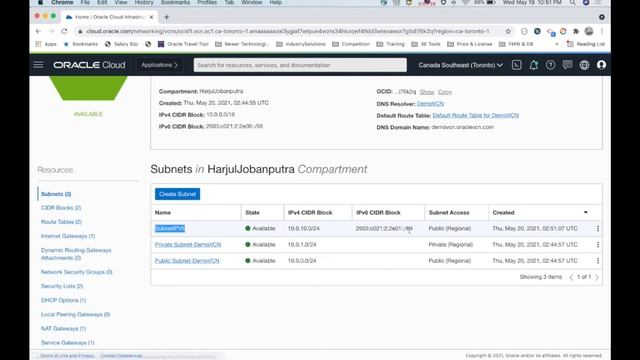Open Terms of Use and Privacy link
The image size is (640, 360).
67,356
